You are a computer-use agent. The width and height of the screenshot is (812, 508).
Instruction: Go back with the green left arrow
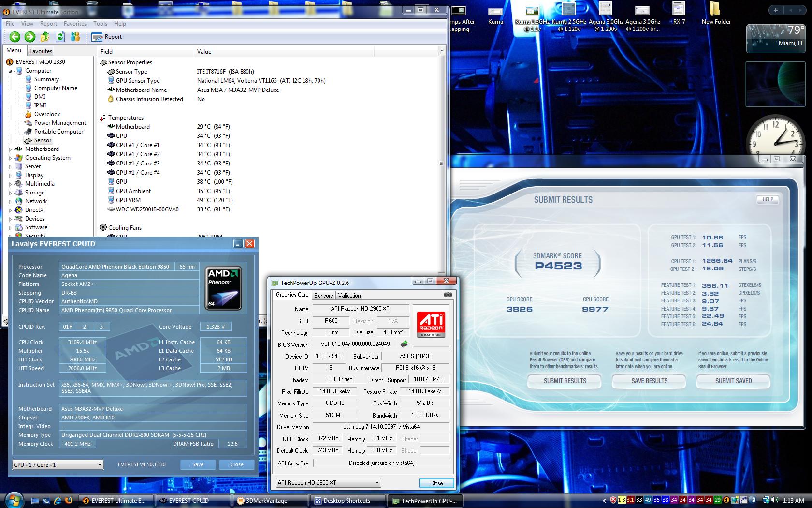coord(15,37)
